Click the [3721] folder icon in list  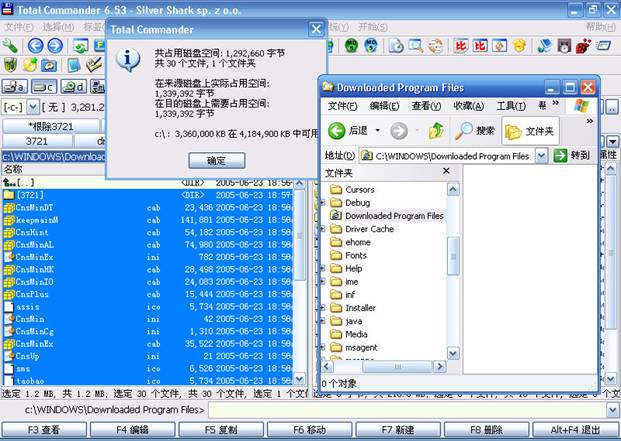click(9, 195)
